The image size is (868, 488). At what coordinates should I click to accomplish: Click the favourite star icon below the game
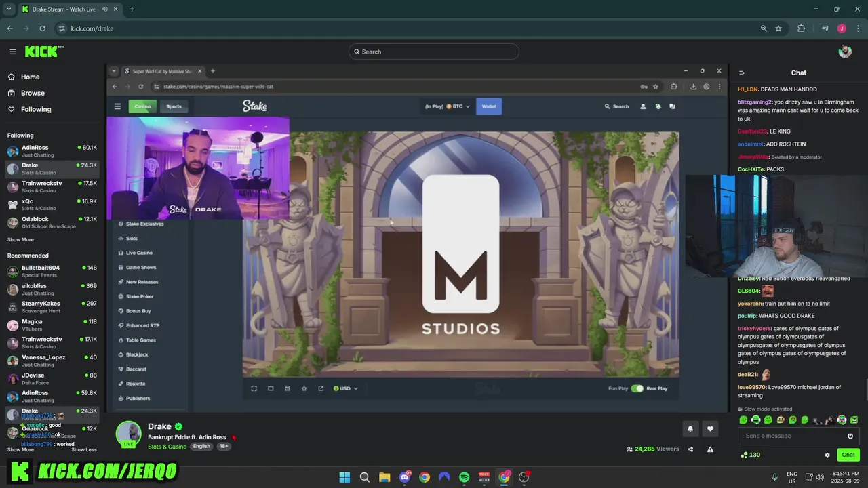[304, 388]
